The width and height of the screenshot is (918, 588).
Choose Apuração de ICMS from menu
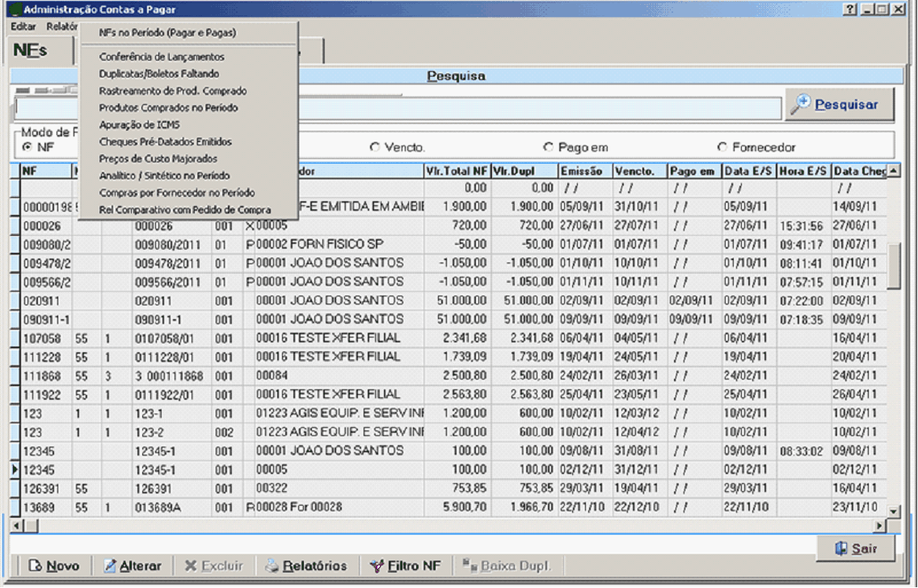click(x=139, y=124)
